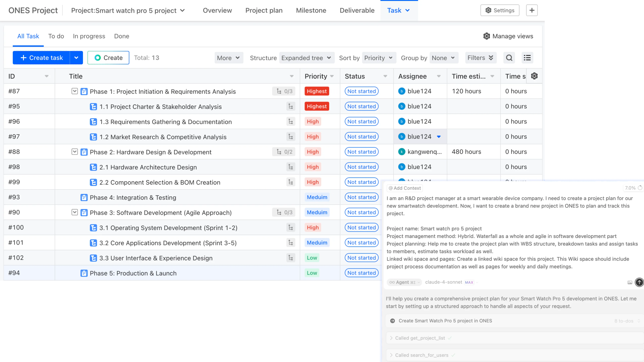
Task: Open column settings gear in table header
Action: pos(534,76)
